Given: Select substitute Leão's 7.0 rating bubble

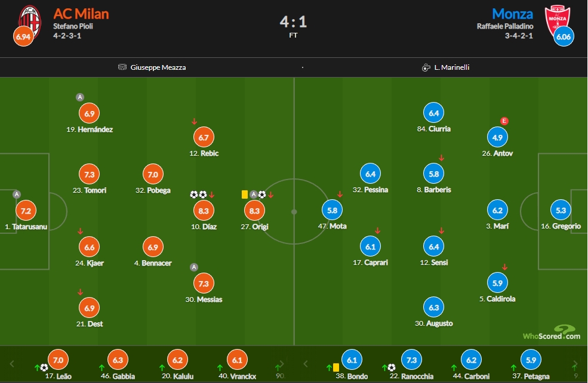Looking at the screenshot, I should point(58,360).
